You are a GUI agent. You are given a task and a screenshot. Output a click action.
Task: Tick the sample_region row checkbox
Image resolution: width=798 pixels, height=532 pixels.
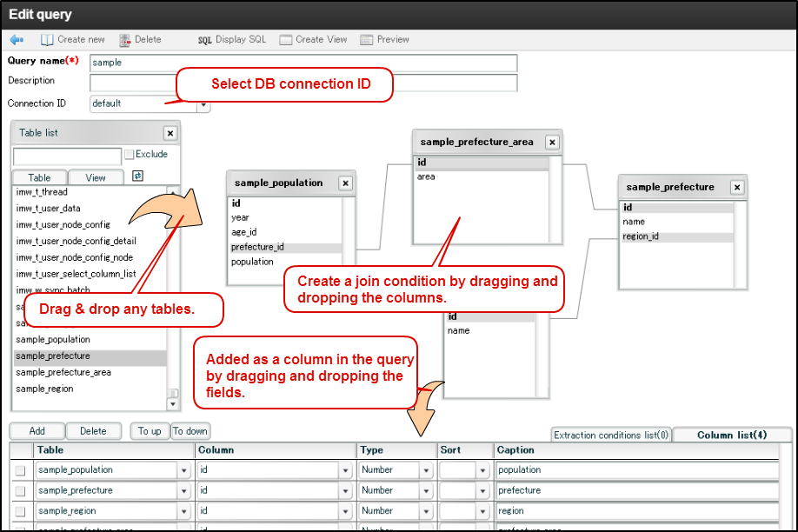(20, 512)
